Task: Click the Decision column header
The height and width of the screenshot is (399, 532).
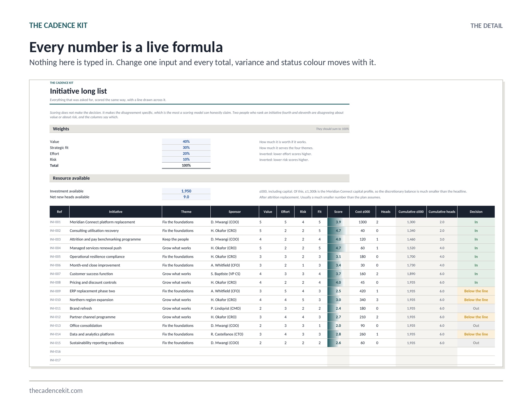Action: click(x=476, y=212)
